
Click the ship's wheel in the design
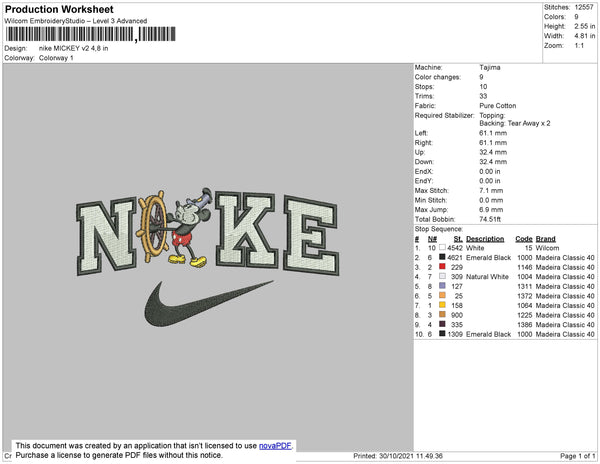point(153,226)
